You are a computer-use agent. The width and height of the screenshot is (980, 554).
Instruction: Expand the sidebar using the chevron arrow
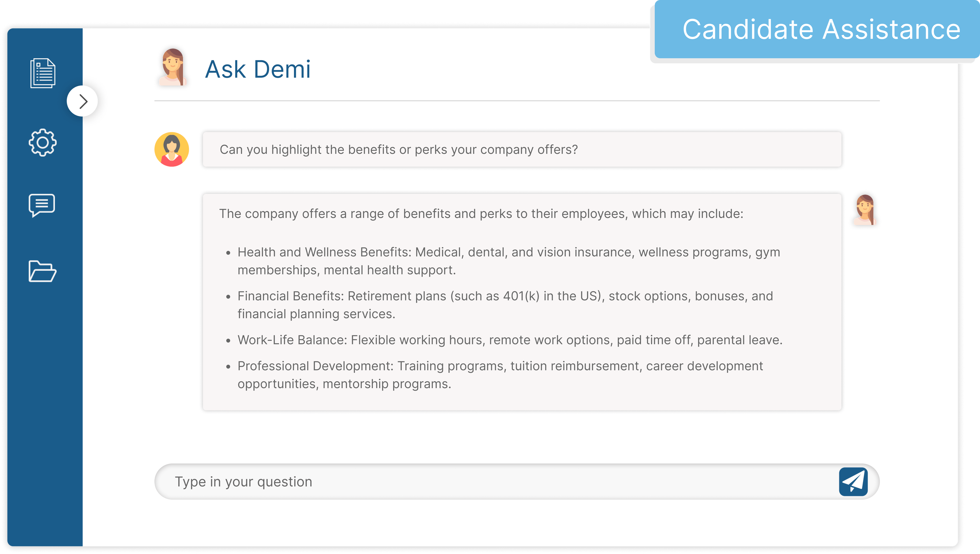click(x=82, y=101)
